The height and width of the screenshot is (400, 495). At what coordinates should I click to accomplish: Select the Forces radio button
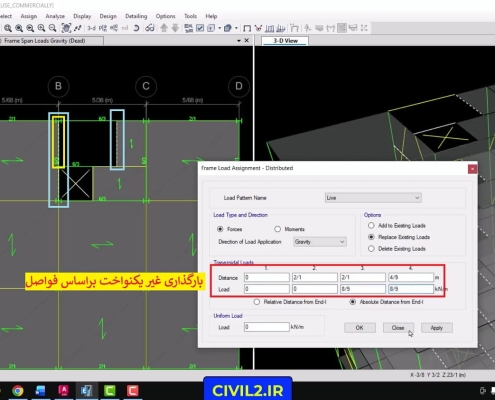pos(220,229)
